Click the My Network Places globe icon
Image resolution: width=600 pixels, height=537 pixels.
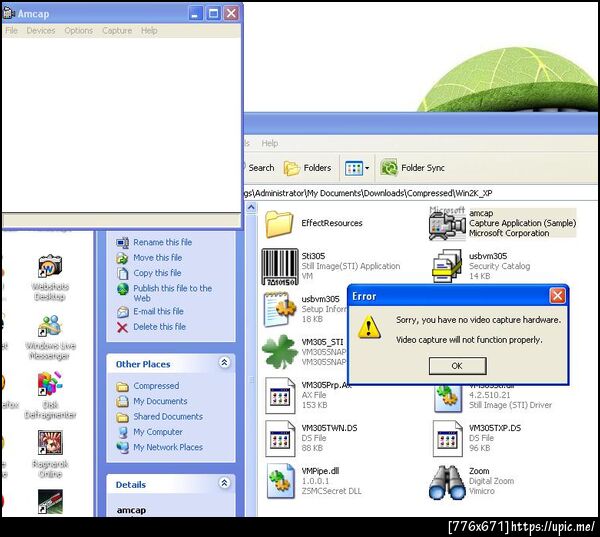tap(122, 447)
